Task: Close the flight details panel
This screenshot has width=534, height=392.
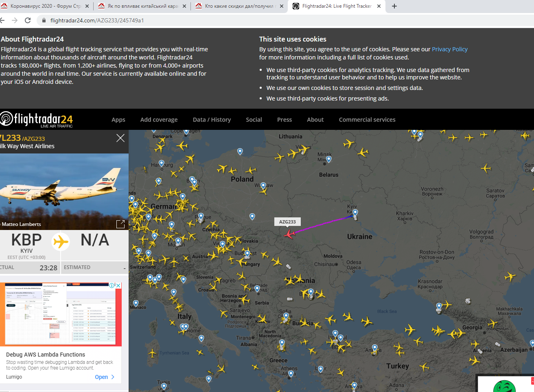Action: pyautogui.click(x=120, y=138)
